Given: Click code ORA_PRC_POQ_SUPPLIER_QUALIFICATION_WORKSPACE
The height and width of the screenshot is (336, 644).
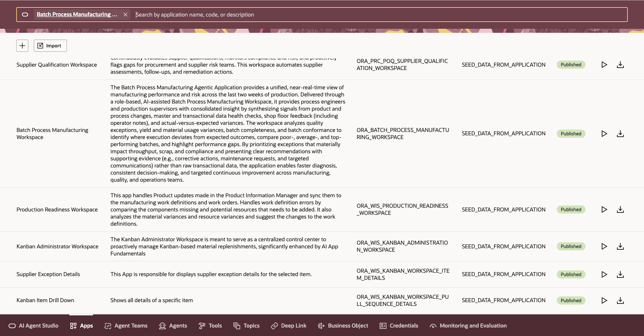Looking at the screenshot, I should point(402,65).
